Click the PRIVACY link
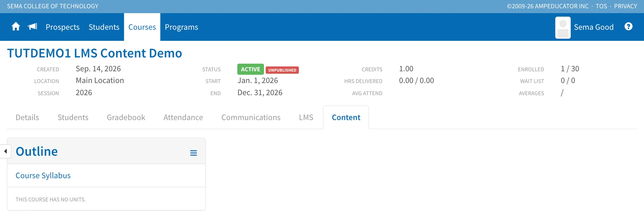This screenshot has height=218, width=644. pos(625,6)
